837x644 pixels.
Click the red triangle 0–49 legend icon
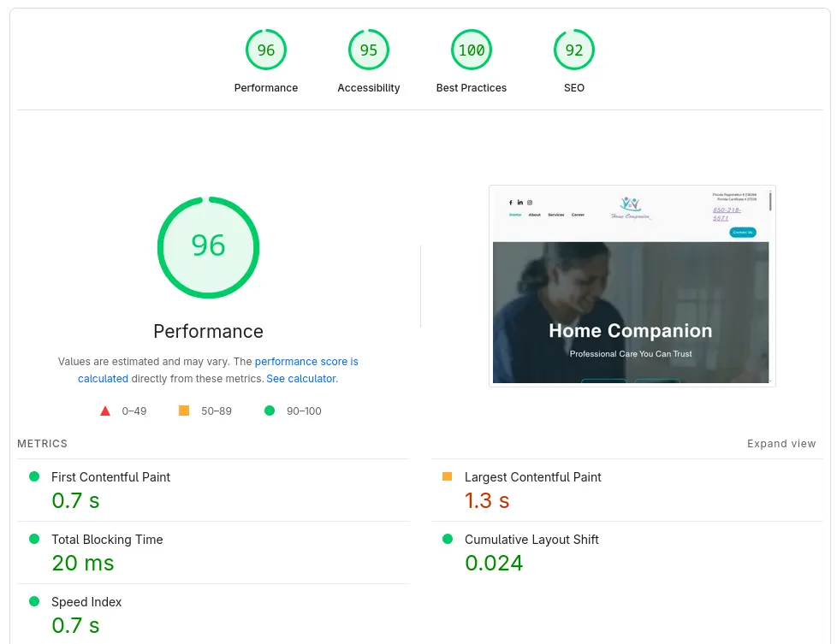(105, 410)
